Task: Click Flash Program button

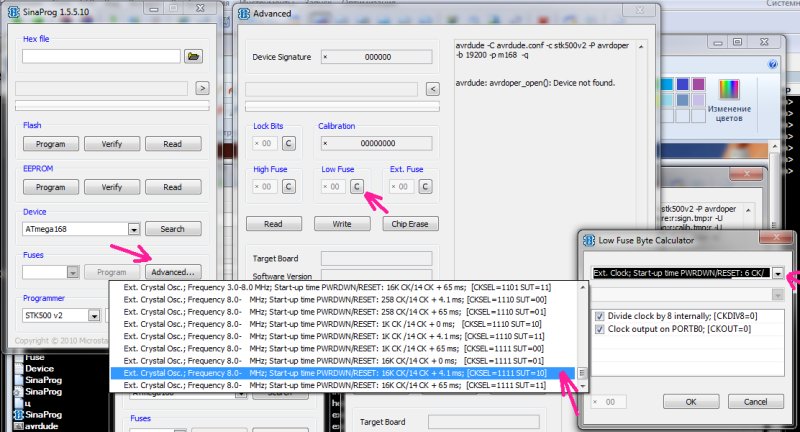Action: 51,144
